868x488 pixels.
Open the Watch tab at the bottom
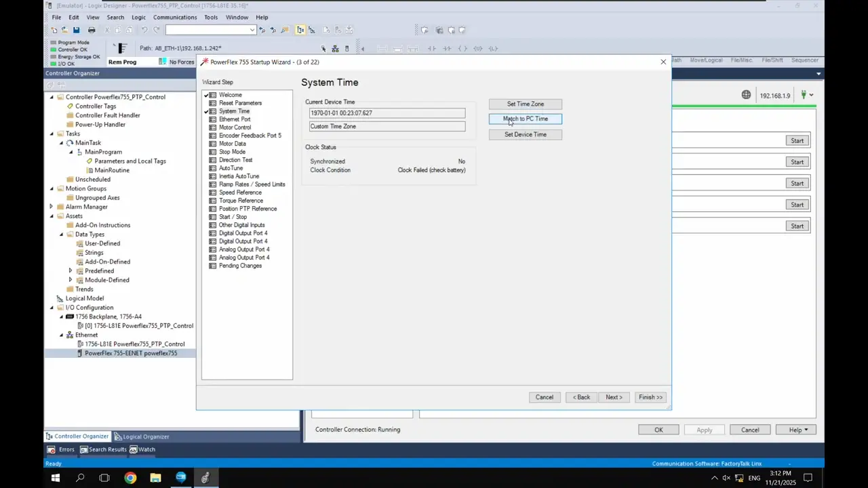(x=142, y=449)
